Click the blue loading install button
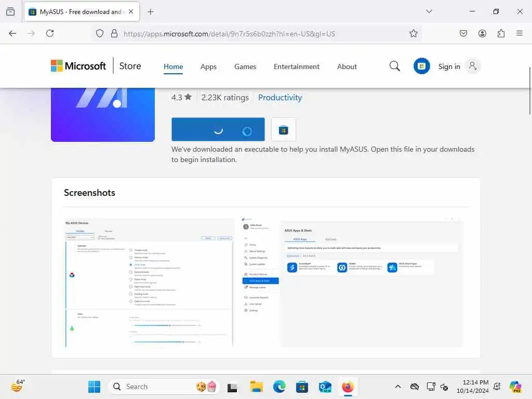532x399 pixels. point(218,129)
